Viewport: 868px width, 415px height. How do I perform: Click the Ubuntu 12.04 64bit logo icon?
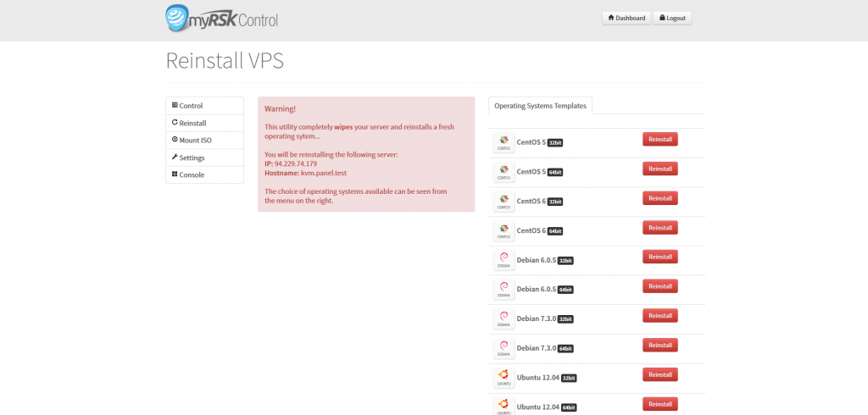[504, 407]
